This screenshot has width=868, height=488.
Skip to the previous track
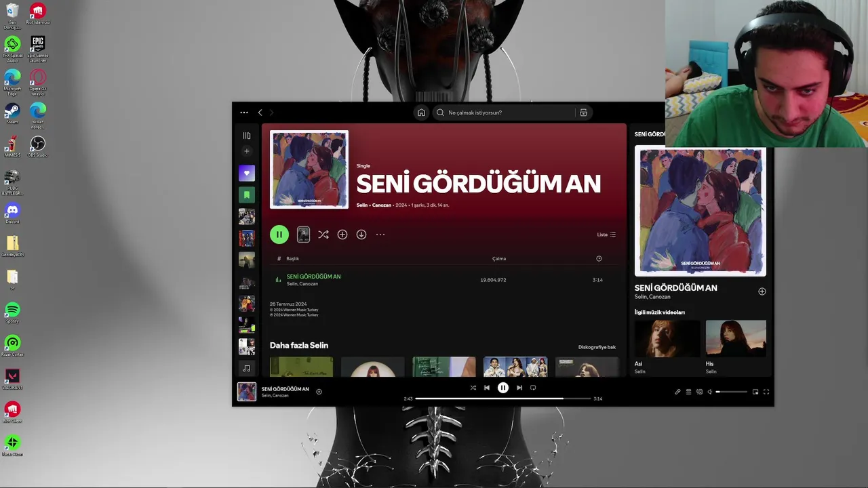pos(486,388)
